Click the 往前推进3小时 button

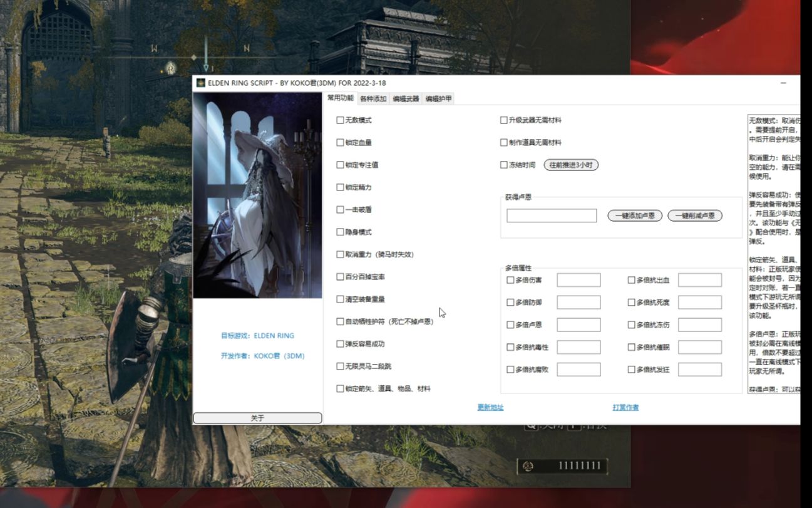pyautogui.click(x=571, y=165)
